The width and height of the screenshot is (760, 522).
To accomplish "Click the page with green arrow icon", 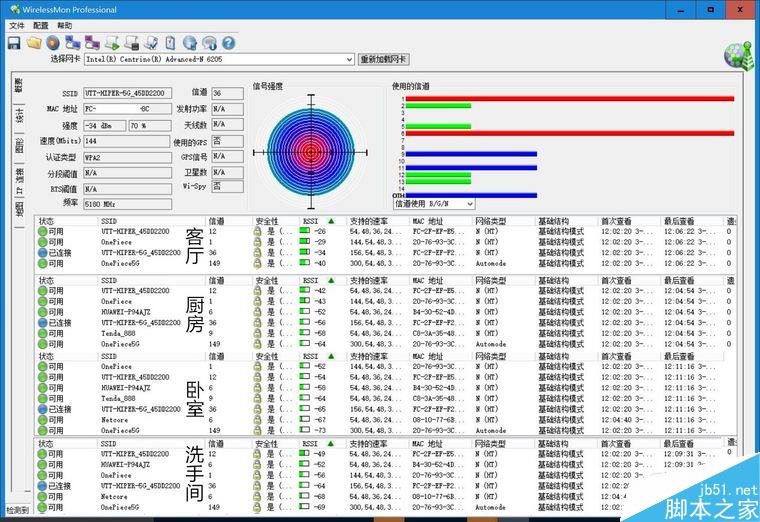I will click(112, 43).
